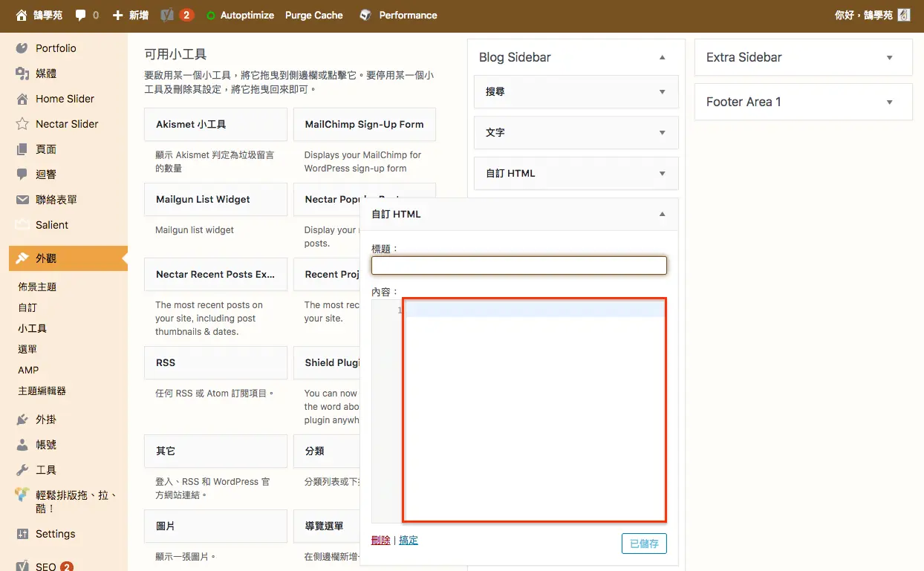Click the 迴響 comments icon in sidebar
Screen dimensions: 924x571
click(22, 174)
